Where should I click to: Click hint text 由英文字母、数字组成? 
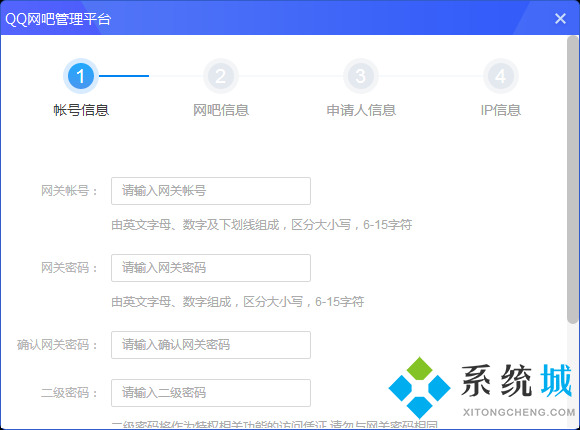(x=237, y=302)
